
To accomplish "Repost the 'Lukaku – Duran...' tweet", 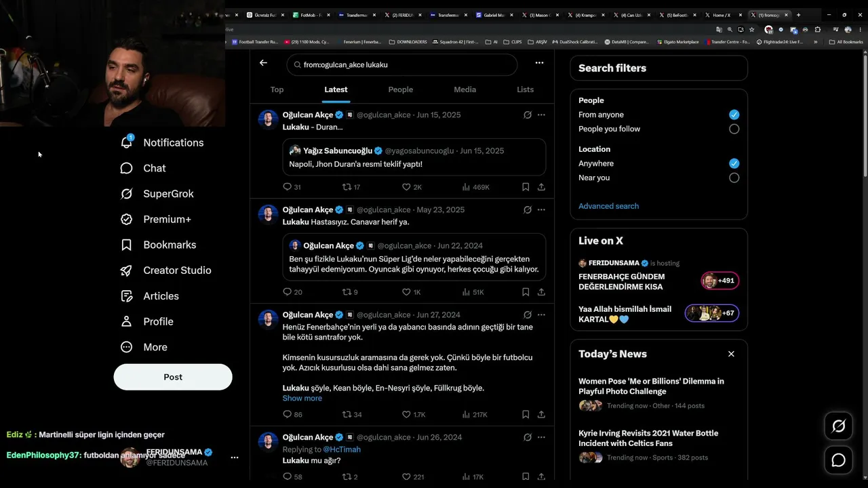I will click(351, 187).
